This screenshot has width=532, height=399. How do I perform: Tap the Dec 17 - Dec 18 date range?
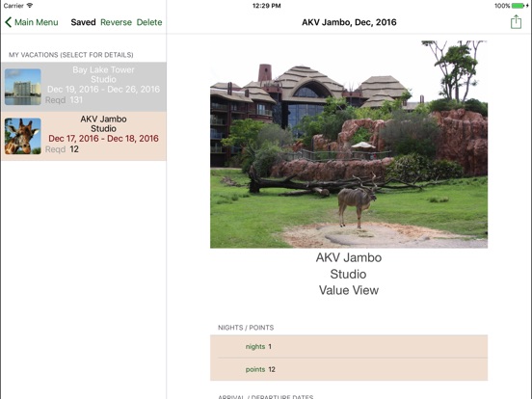point(103,139)
